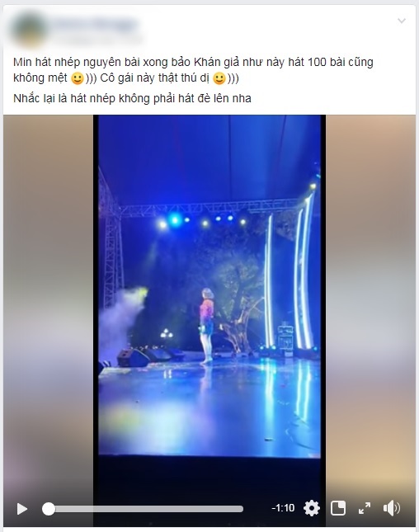Click the blurred profile avatar

[29, 30]
